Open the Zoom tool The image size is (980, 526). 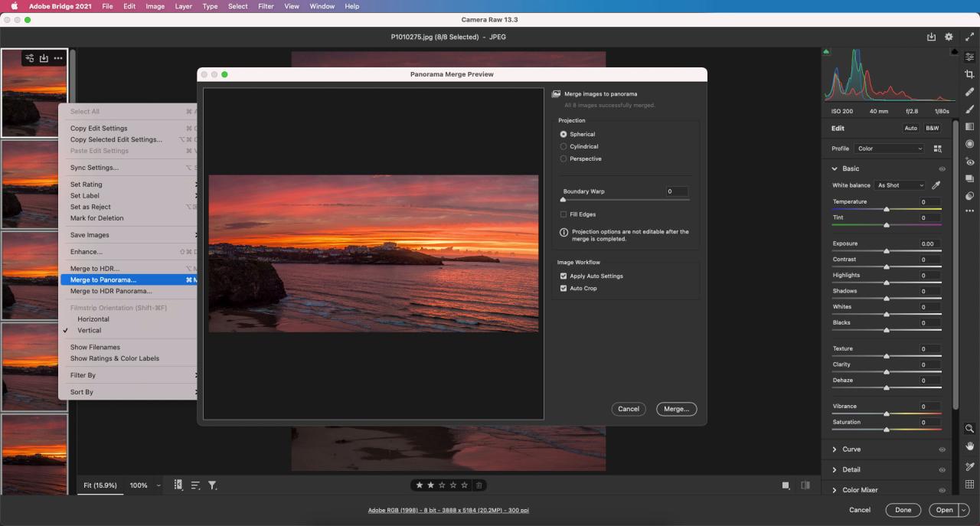[x=969, y=429]
